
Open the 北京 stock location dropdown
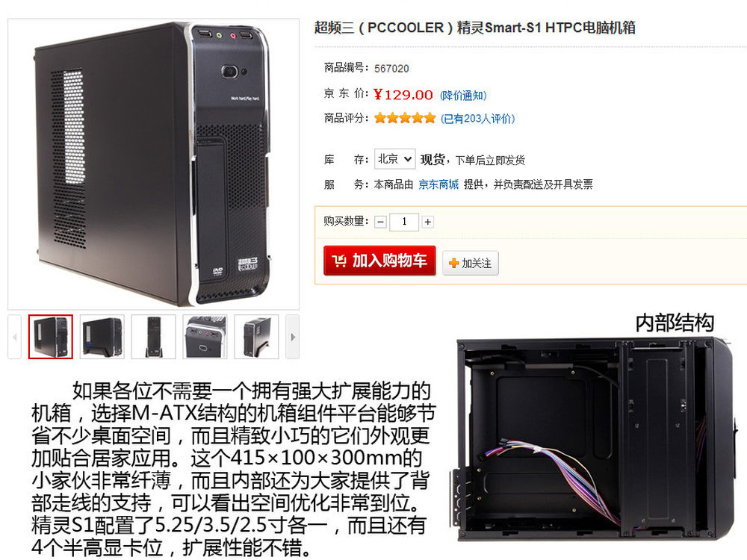coord(394,159)
